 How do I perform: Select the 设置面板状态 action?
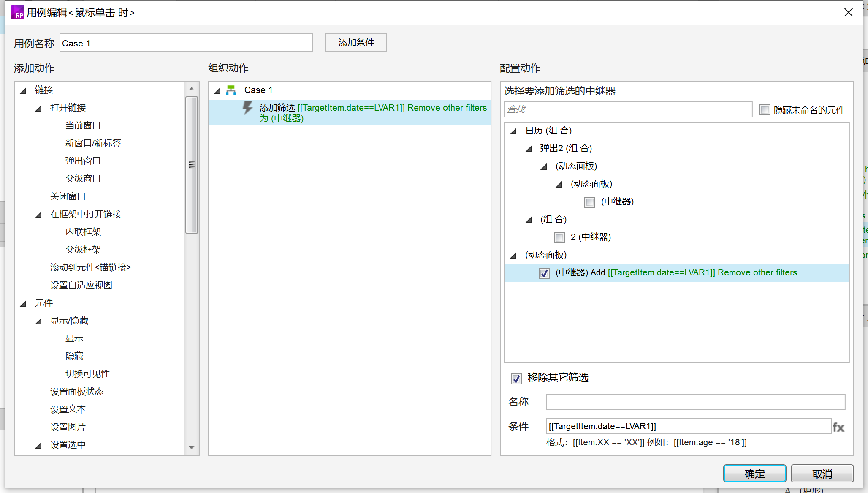pos(77,392)
